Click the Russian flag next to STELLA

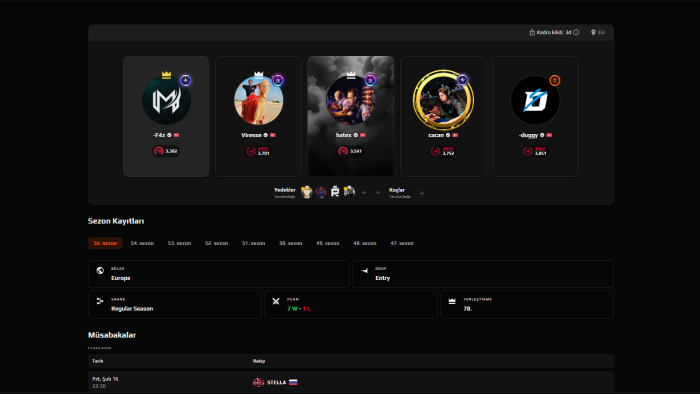tap(293, 382)
